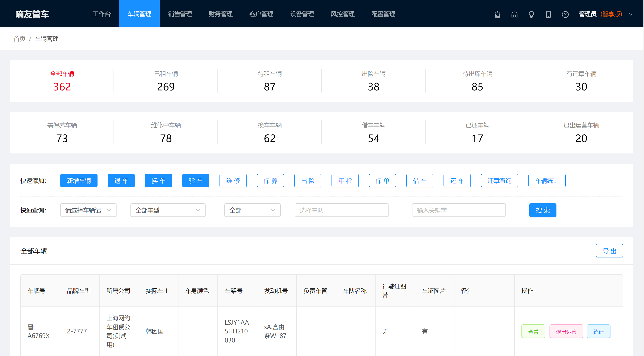The image size is (644, 356).
Task: Export list with 导出 button
Action: pyautogui.click(x=610, y=250)
